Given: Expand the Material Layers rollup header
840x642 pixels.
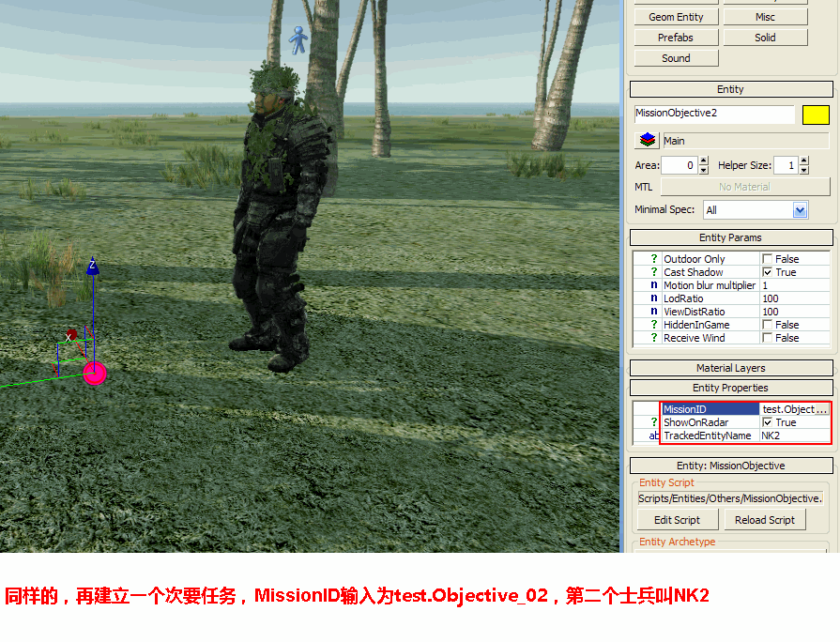Looking at the screenshot, I should [731, 368].
